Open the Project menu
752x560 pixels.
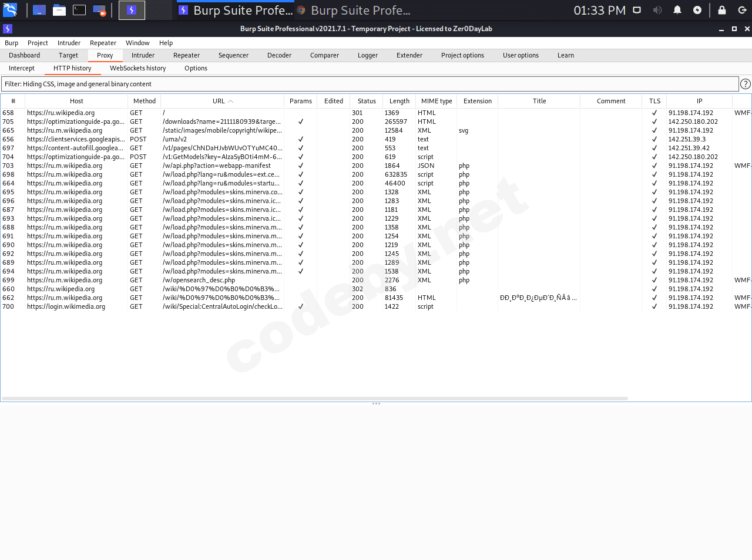pos(38,43)
